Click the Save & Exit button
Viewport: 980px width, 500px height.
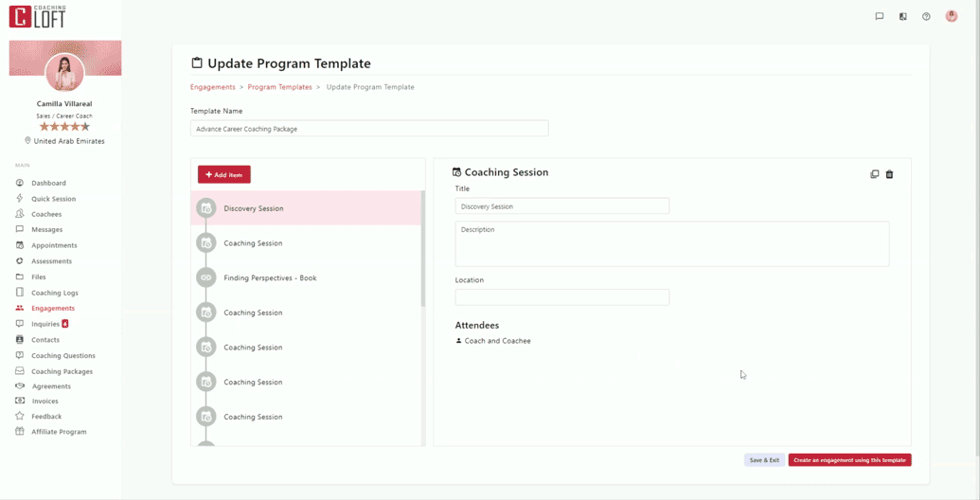coord(764,460)
